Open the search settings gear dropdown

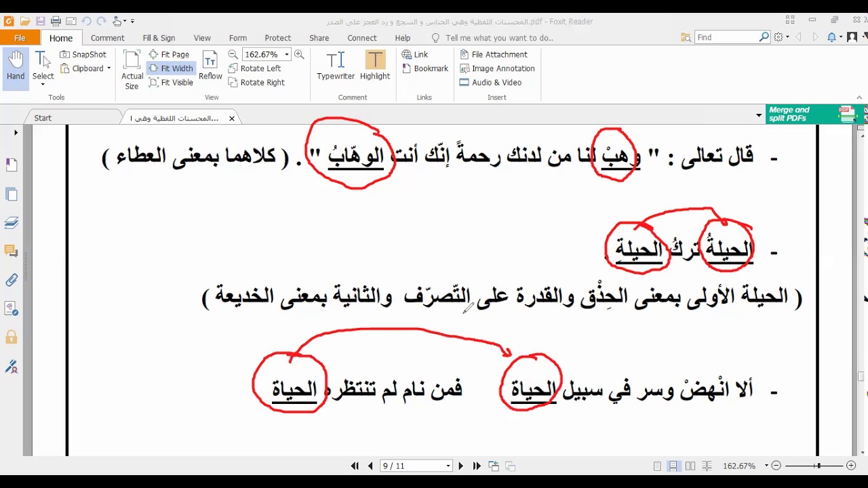click(x=781, y=37)
